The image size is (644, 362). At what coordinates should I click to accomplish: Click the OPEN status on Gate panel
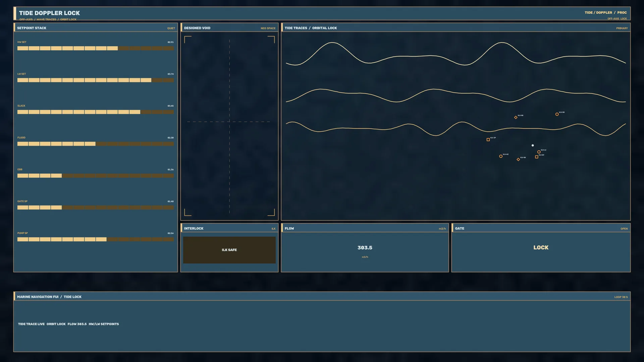point(624,229)
